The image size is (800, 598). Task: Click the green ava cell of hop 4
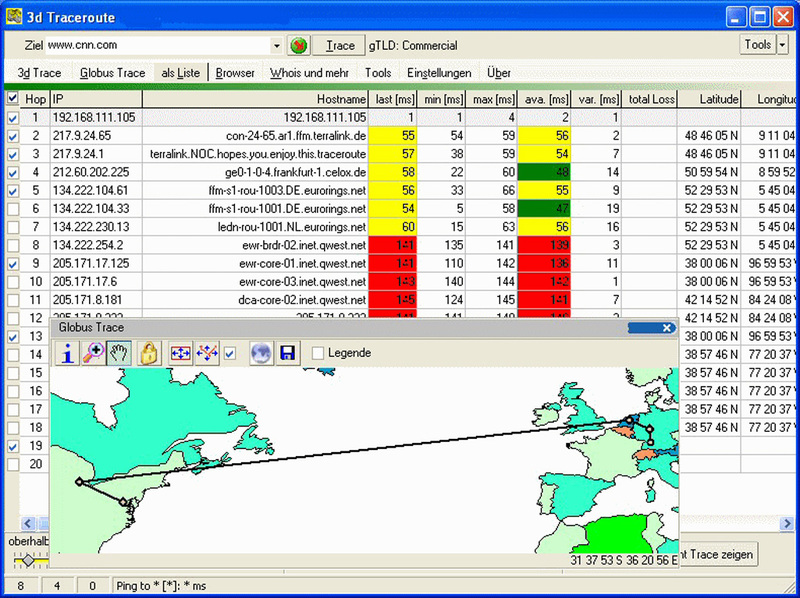544,172
